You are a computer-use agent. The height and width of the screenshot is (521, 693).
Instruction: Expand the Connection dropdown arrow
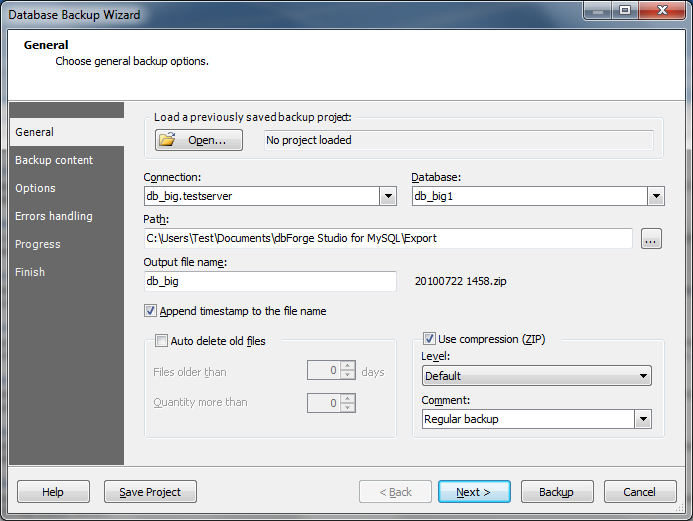tap(388, 196)
